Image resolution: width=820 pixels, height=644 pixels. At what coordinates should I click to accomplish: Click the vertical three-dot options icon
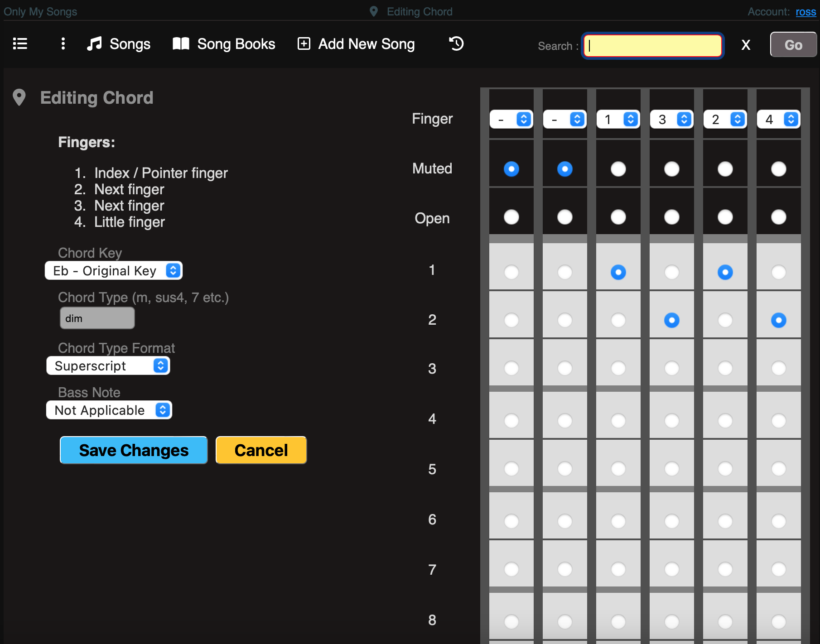63,44
